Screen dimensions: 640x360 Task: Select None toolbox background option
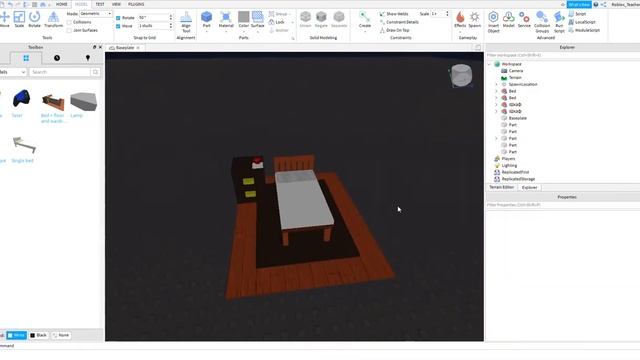pyautogui.click(x=61, y=335)
